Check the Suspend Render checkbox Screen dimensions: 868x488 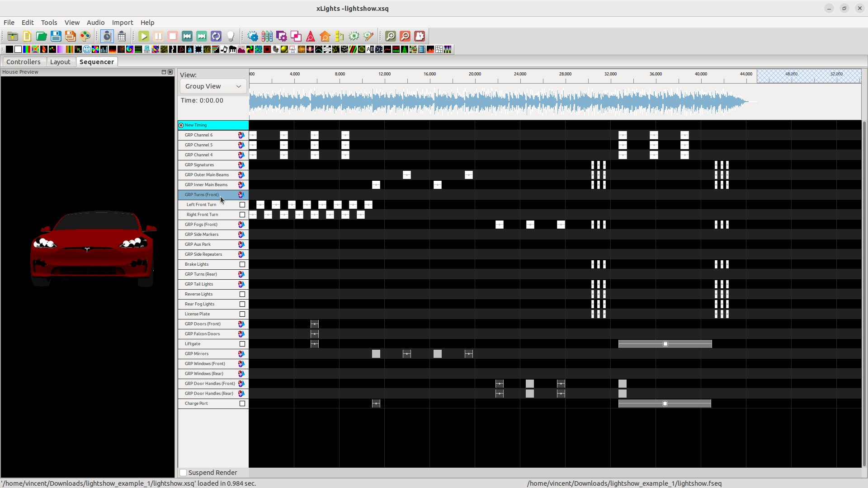coord(184,473)
